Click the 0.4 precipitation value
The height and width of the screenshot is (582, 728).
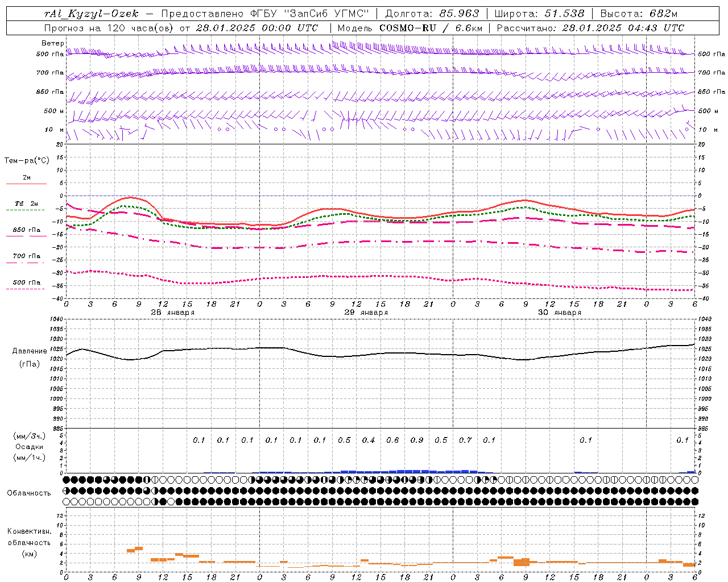(369, 440)
